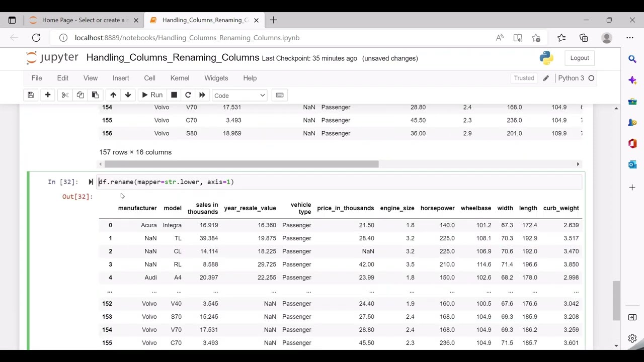Run cell using the In [32] play icon
Screen dimensions: 644x362
(91, 182)
